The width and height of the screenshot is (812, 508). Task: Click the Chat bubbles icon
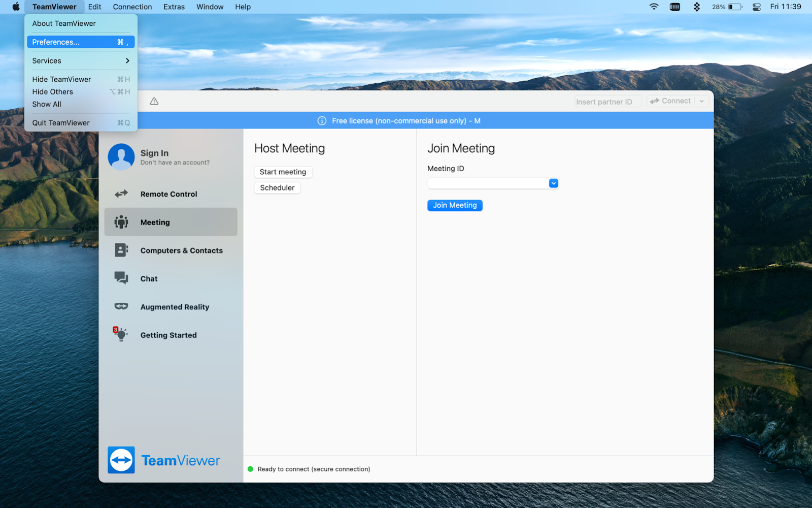coord(121,278)
